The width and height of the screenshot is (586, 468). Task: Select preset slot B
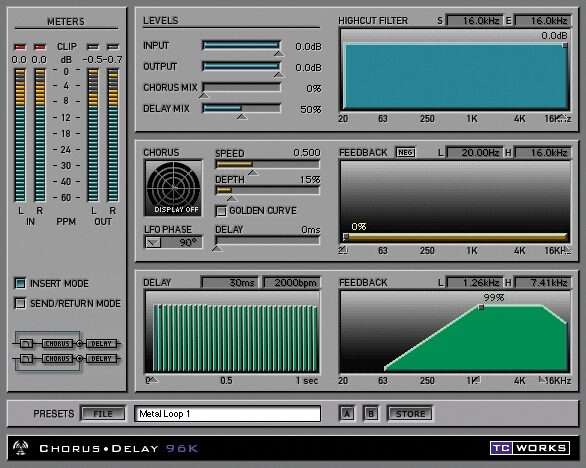coord(371,413)
